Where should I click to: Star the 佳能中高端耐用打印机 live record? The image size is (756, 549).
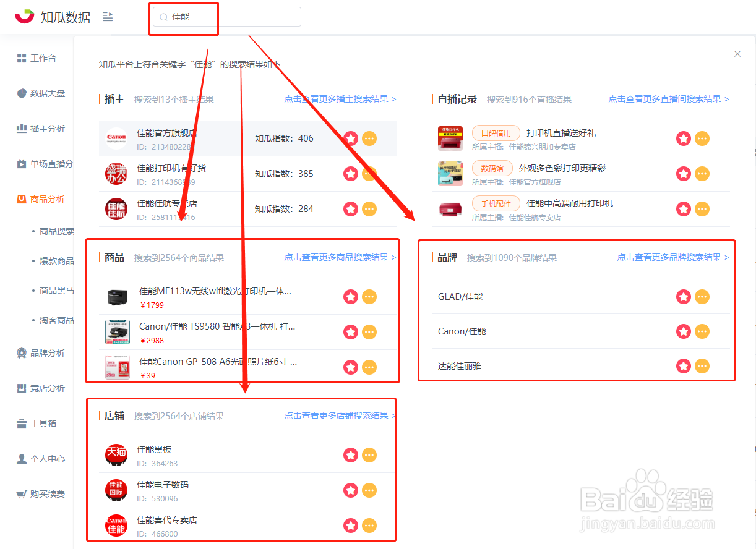click(x=684, y=209)
